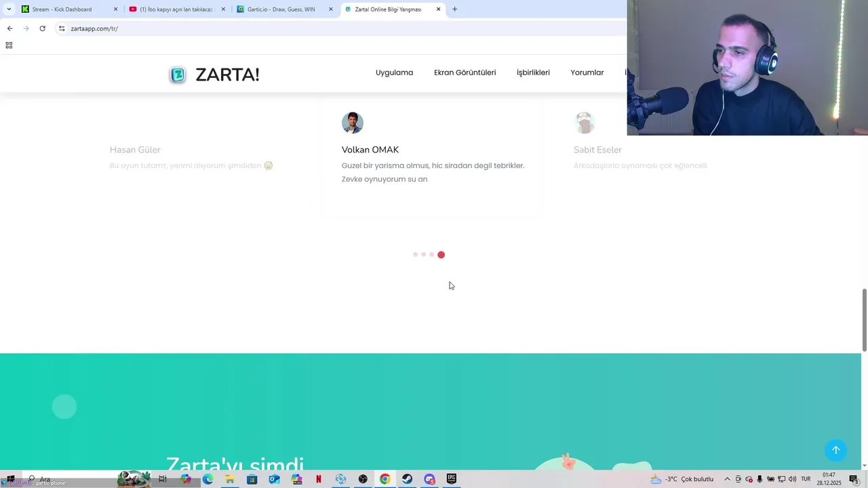Close the Stream - Kick Dashboard tab
868x488 pixels.
click(x=115, y=9)
